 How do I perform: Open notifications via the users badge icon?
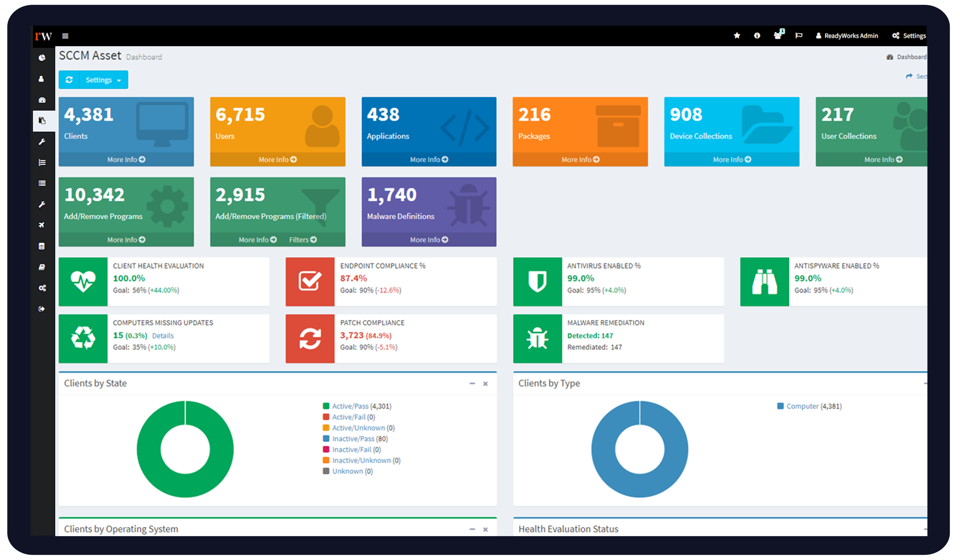pyautogui.click(x=777, y=36)
